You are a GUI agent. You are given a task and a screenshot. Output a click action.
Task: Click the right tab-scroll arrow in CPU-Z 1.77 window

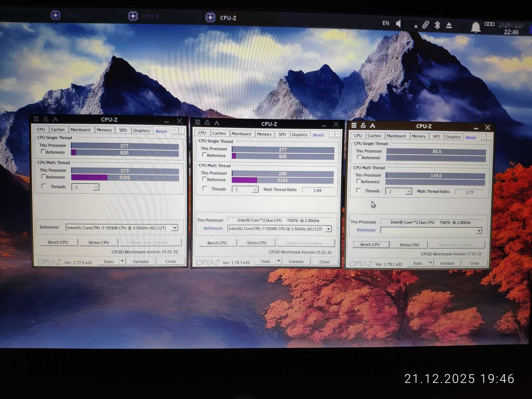click(182, 131)
